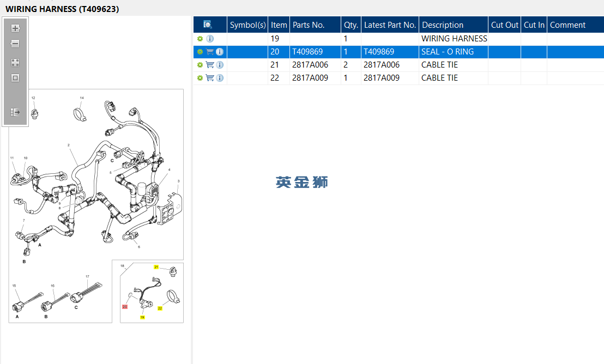Image resolution: width=604 pixels, height=364 pixels.
Task: Click yellow callout 22 in the diagram
Action: (160, 308)
